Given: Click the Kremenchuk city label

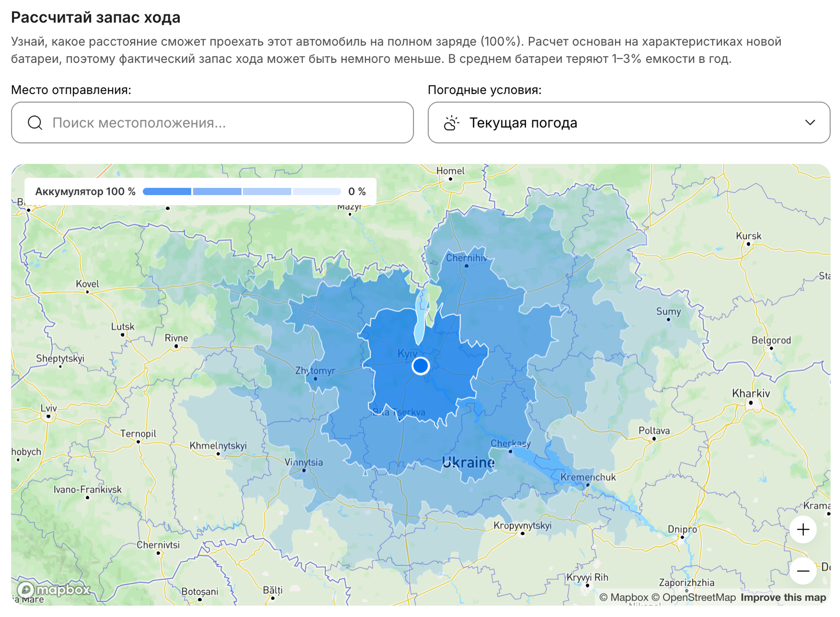Looking at the screenshot, I should 588,477.
